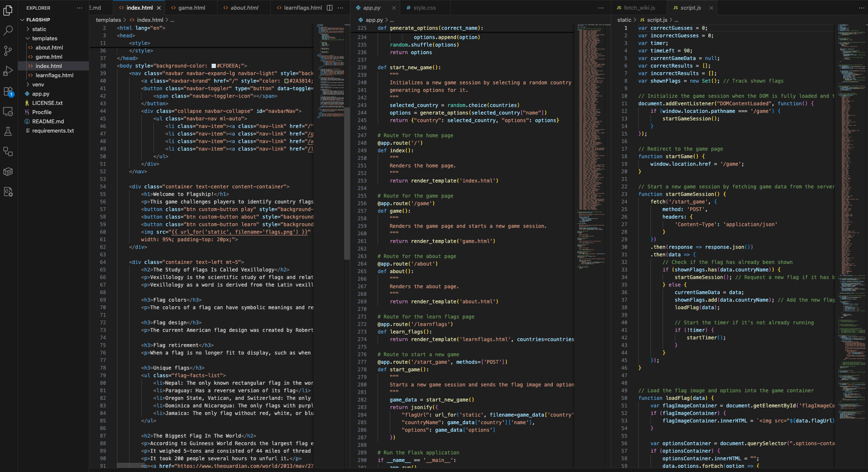This screenshot has height=472, width=868.
Task: Open app.py breadcrumb dropdown
Action: point(374,20)
